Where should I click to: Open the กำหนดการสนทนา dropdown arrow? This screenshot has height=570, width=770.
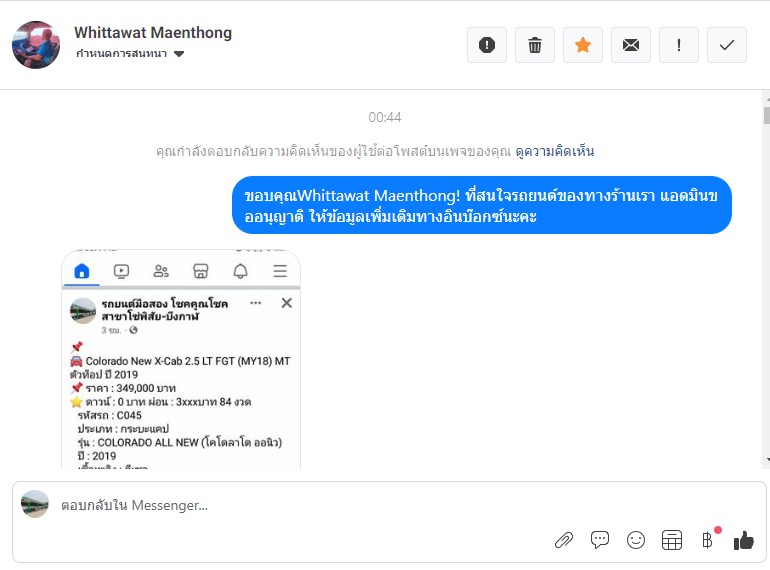[x=179, y=54]
